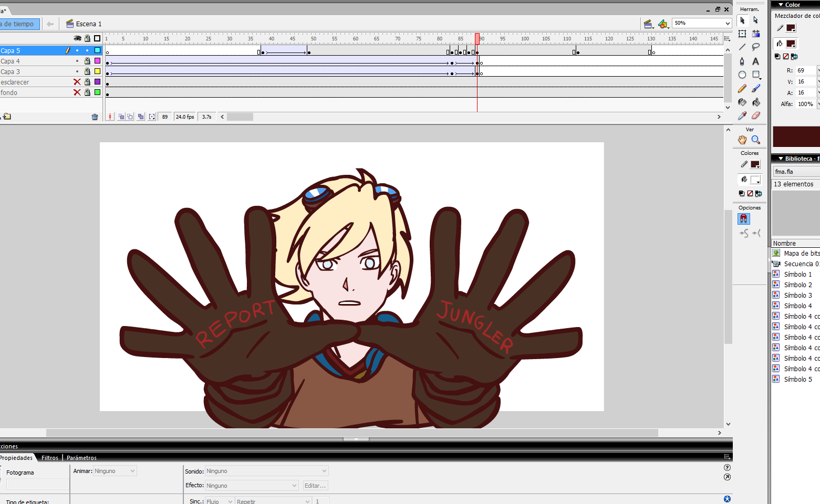Open the Edit Symbols dropdown
The image size is (820, 504).
point(663,24)
